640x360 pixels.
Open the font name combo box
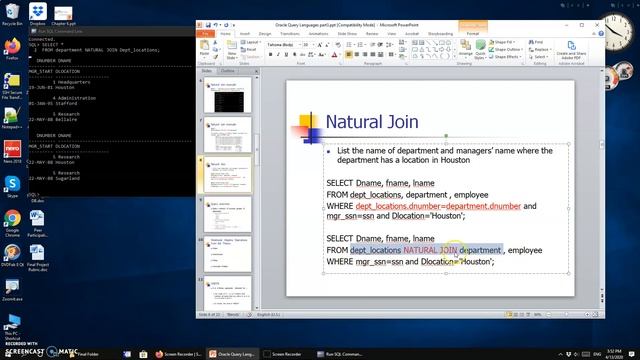tap(284, 44)
